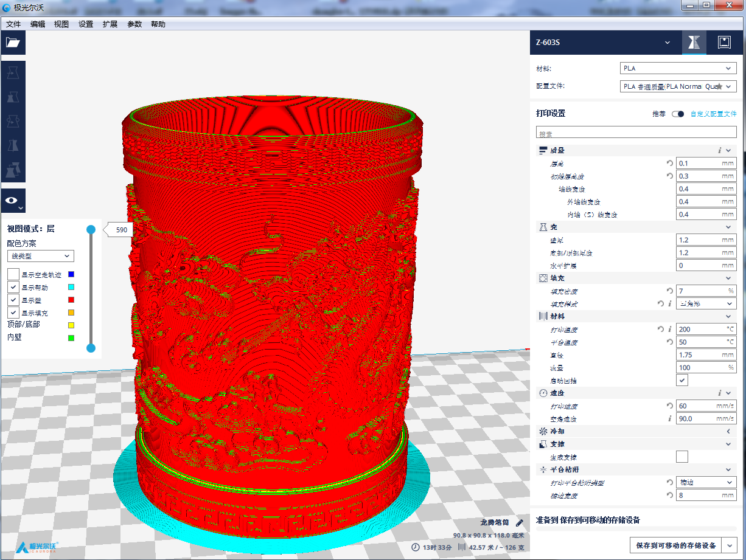The image size is (746, 560).
Task: Open file with the folder icon
Action: 13,43
